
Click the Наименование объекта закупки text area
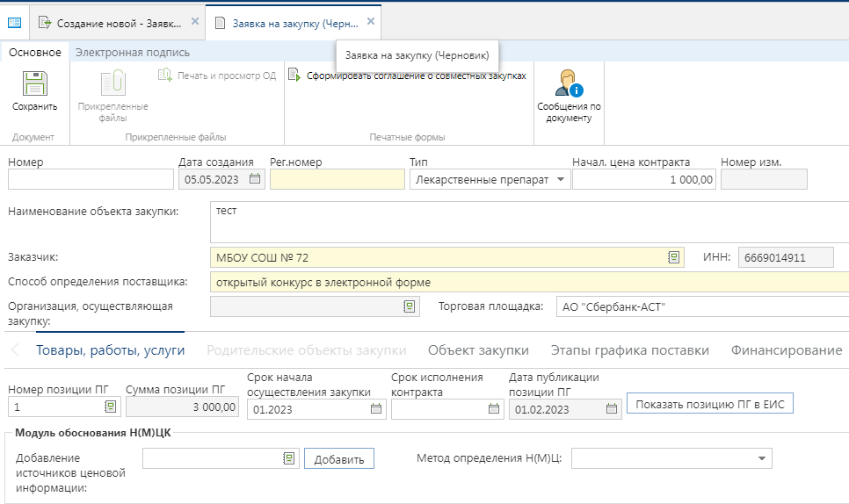pyautogui.click(x=530, y=222)
